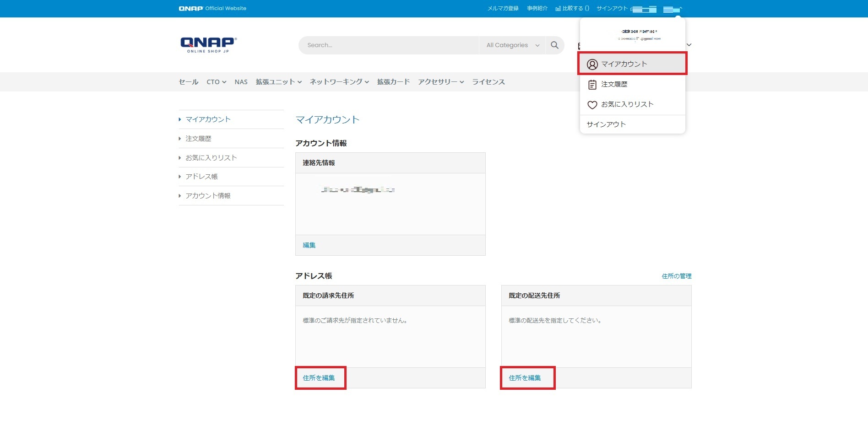Click the clipboard icon beside 注文履歴
The height and width of the screenshot is (425, 868).
click(x=592, y=84)
